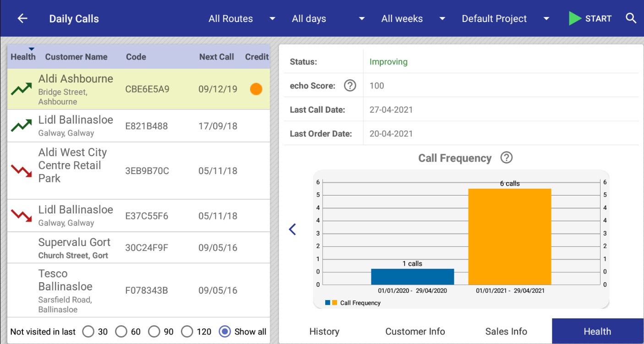The width and height of the screenshot is (644, 344).
Task: Sort by Credit column header
Action: tap(257, 57)
